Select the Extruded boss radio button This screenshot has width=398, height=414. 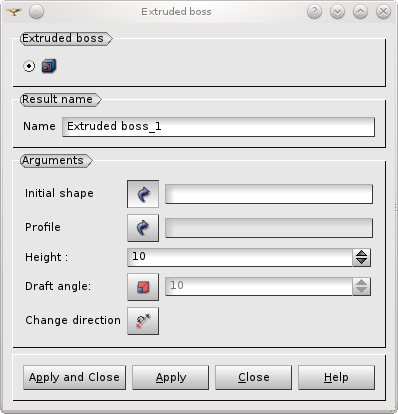tap(29, 66)
